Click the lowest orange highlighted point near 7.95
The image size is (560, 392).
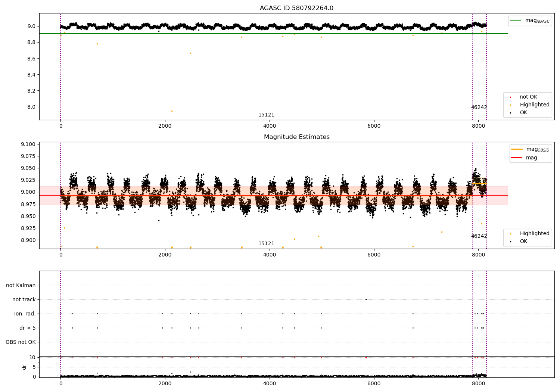pyautogui.click(x=172, y=111)
